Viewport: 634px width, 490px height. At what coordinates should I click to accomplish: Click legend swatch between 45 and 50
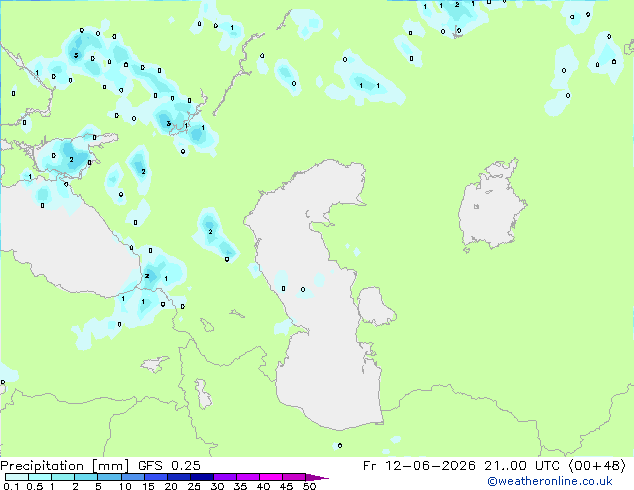tap(294, 477)
